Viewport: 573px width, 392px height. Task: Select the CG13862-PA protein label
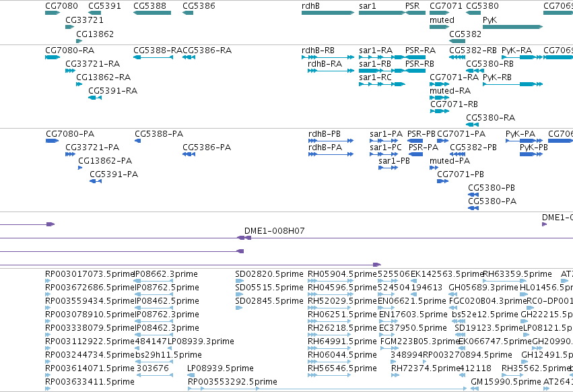105,161
